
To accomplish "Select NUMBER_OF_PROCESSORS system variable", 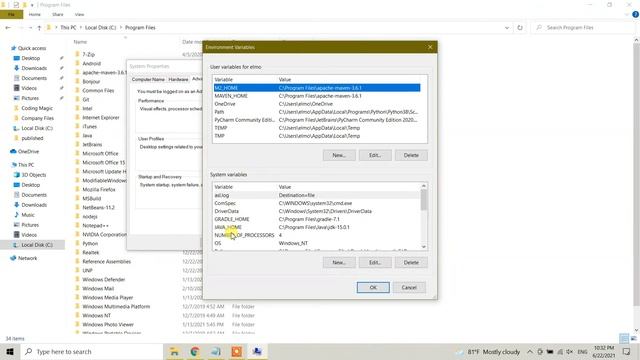I will click(x=317, y=235).
